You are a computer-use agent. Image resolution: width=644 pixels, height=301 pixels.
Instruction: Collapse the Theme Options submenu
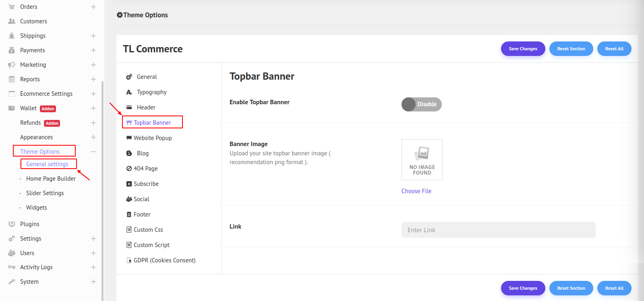(x=93, y=152)
